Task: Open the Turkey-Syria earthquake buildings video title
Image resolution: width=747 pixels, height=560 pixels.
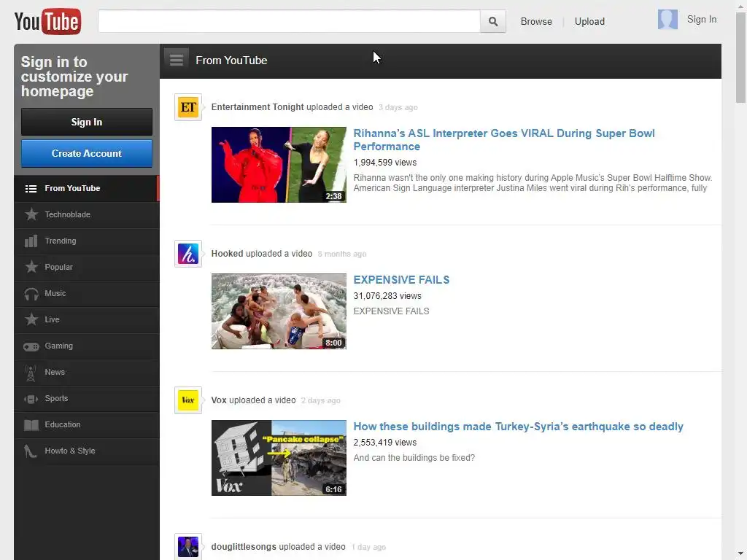Action: [x=518, y=426]
